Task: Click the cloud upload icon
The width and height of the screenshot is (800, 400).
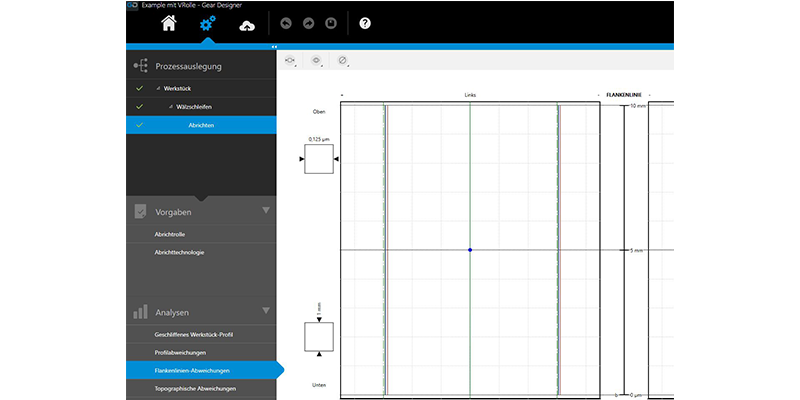Action: (x=247, y=25)
